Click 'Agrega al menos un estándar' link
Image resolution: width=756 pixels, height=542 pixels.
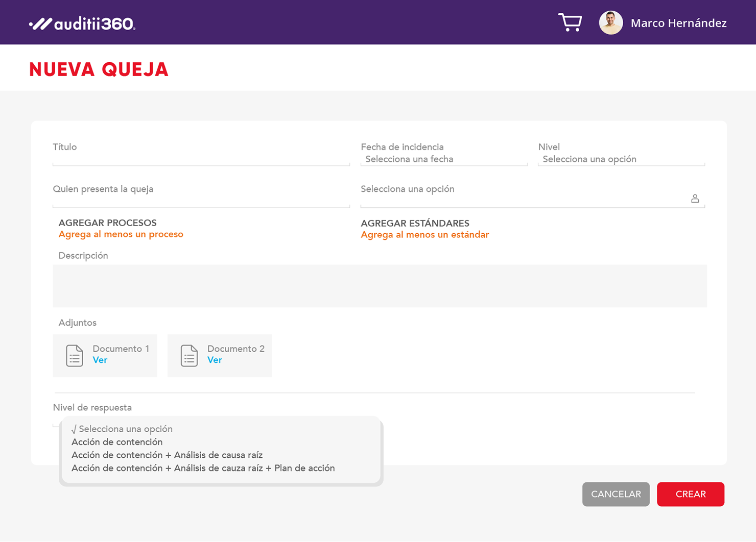pyautogui.click(x=424, y=235)
